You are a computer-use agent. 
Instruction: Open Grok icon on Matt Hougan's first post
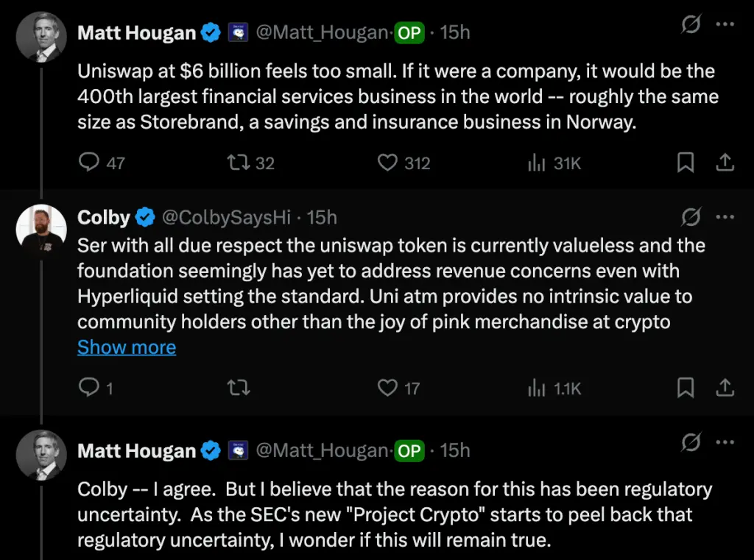690,26
